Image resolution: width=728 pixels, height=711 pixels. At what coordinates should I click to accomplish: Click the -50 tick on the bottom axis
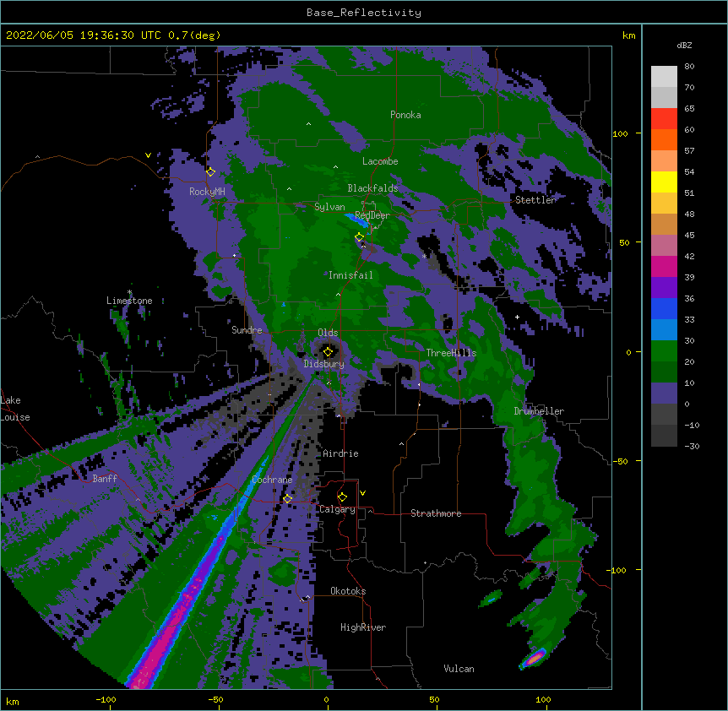pos(215,699)
